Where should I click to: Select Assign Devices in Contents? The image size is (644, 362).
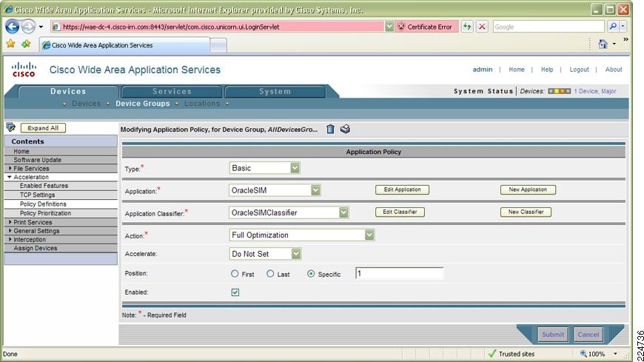coord(36,248)
